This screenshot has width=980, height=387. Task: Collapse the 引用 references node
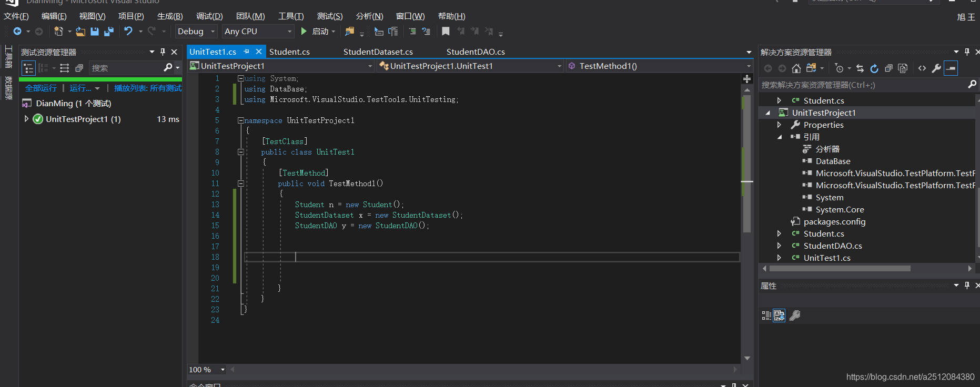[x=779, y=137]
